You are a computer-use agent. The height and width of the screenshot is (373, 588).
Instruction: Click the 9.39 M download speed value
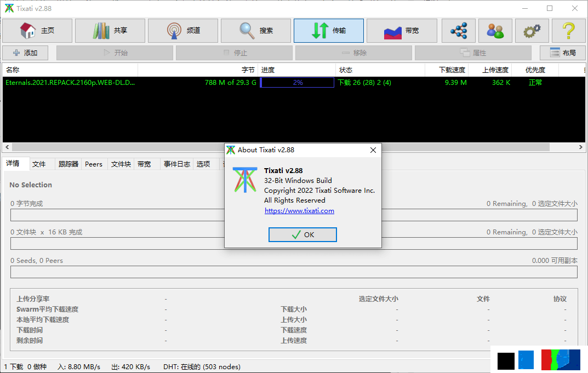455,83
